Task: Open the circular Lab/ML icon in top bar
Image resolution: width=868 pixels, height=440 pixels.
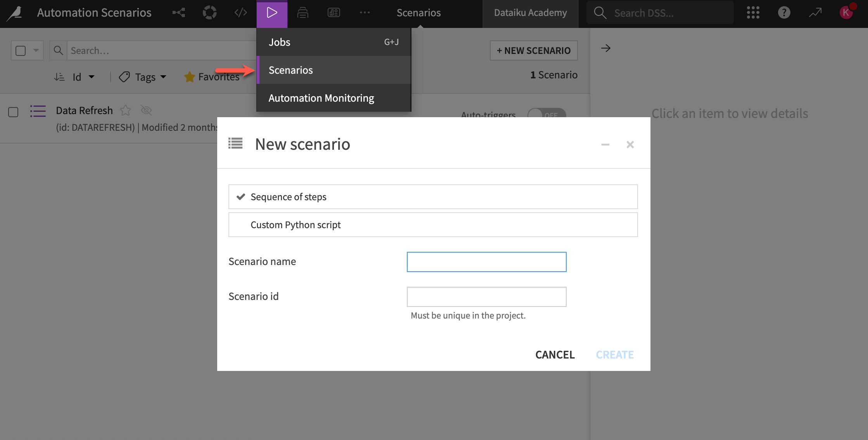Action: point(210,13)
